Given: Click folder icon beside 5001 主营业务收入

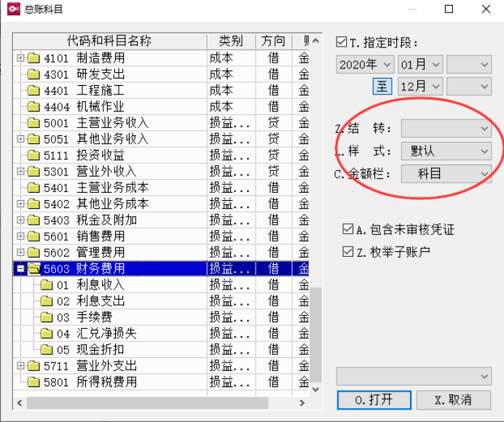Looking at the screenshot, I should click(34, 123).
